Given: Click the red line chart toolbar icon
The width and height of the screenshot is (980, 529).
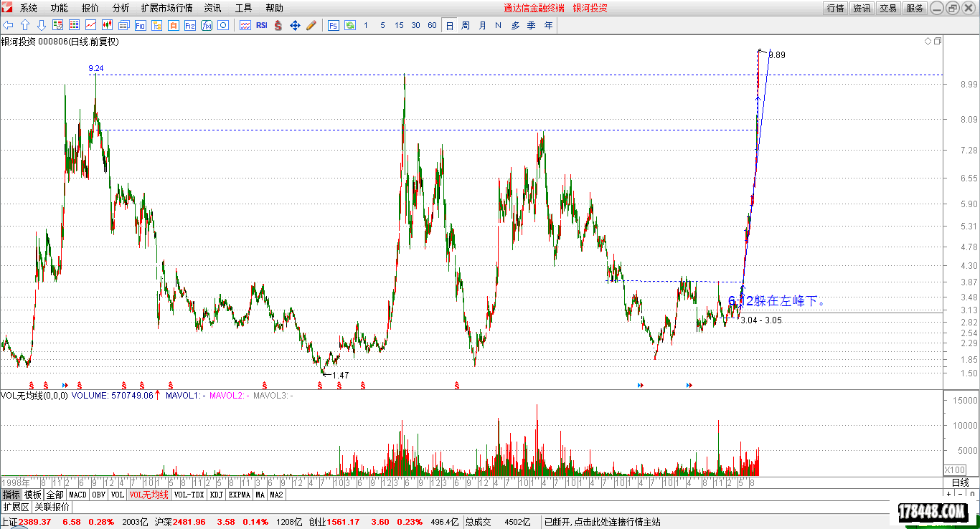Looking at the screenshot, I should 90,25.
